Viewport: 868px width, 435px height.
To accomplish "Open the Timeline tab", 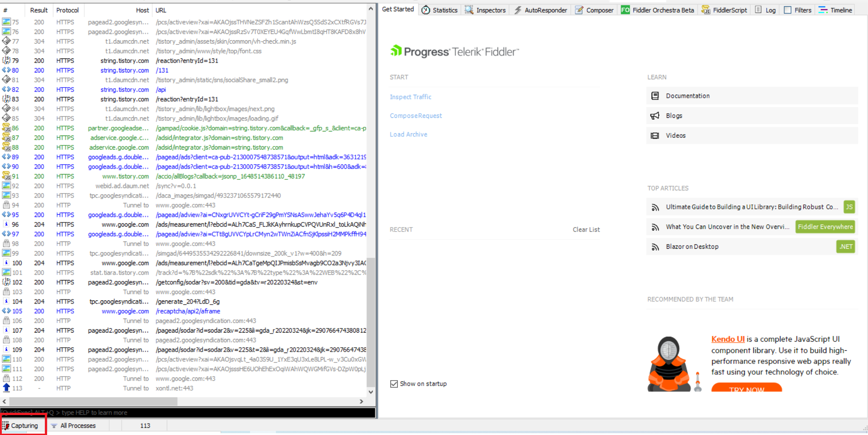I will 835,10.
